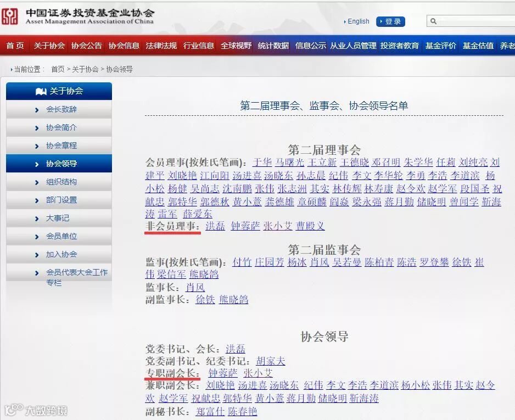The image size is (515, 420).
Task: Select 组织结构 in the sidebar
Action: tap(61, 182)
